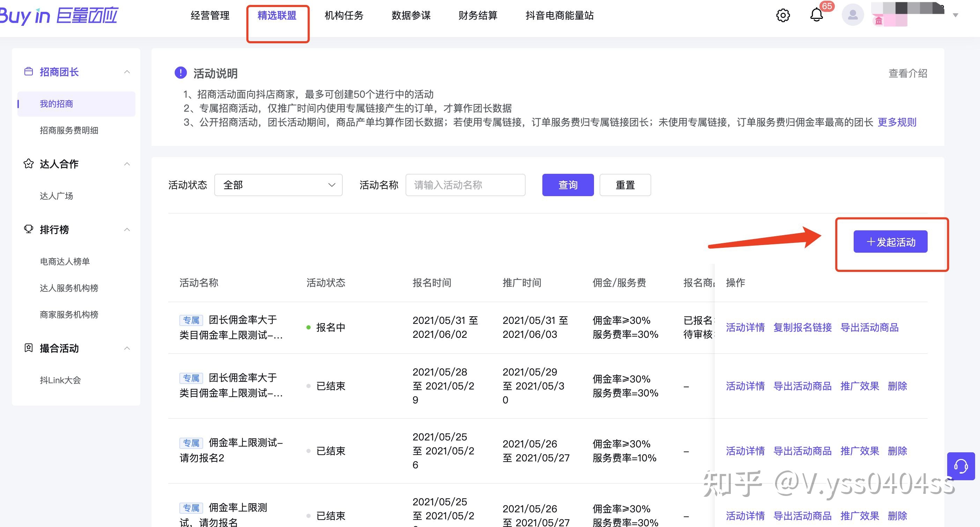Open the 更多规则 link
Viewport: 980px width, 527px height.
897,122
